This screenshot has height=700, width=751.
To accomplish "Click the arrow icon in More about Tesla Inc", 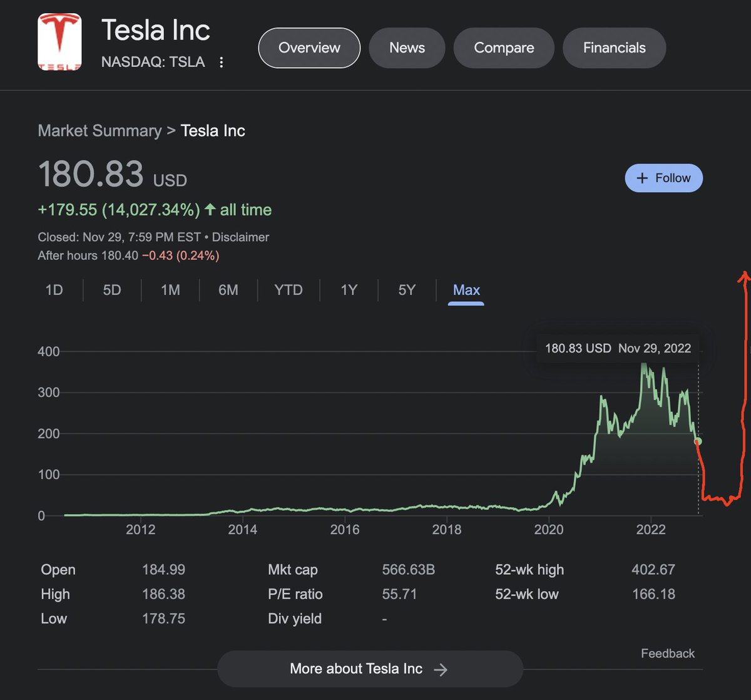I will click(x=441, y=669).
